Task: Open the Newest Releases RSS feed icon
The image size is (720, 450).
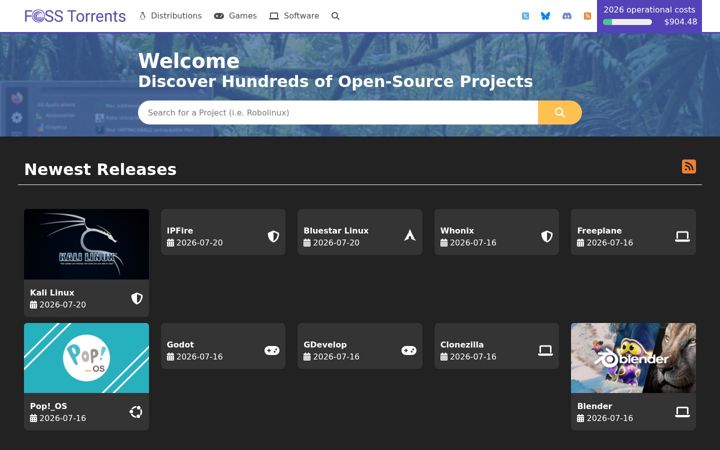Action: (688, 166)
